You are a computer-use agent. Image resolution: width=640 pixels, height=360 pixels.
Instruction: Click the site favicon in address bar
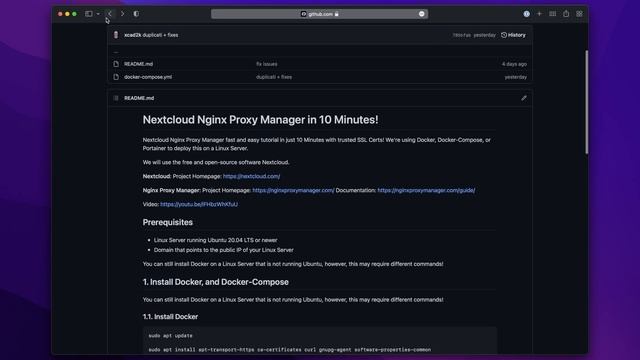[303, 14]
